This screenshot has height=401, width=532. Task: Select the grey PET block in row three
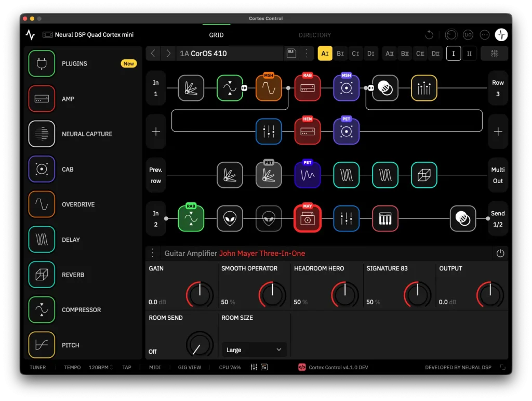coord(269,175)
